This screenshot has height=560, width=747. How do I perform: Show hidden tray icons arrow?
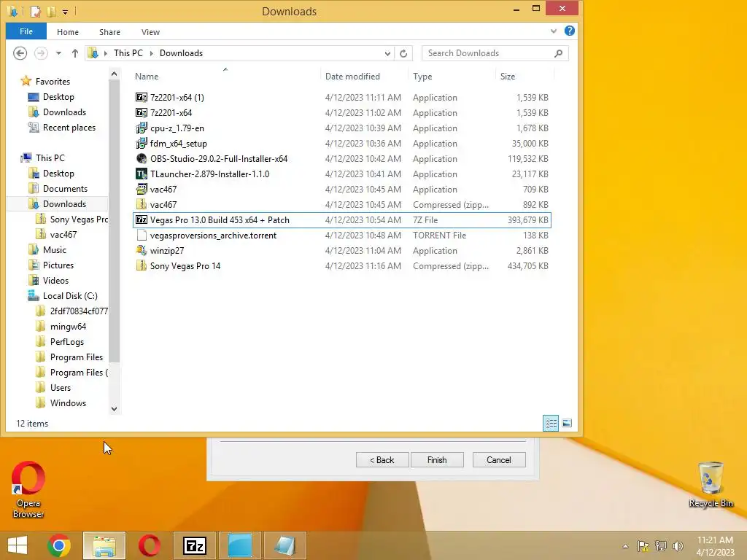click(625, 546)
